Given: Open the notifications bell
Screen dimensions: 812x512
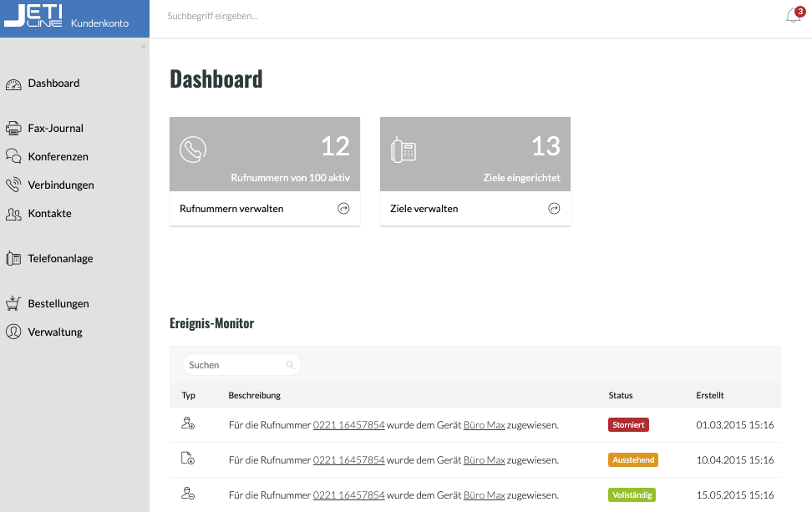Looking at the screenshot, I should point(794,16).
